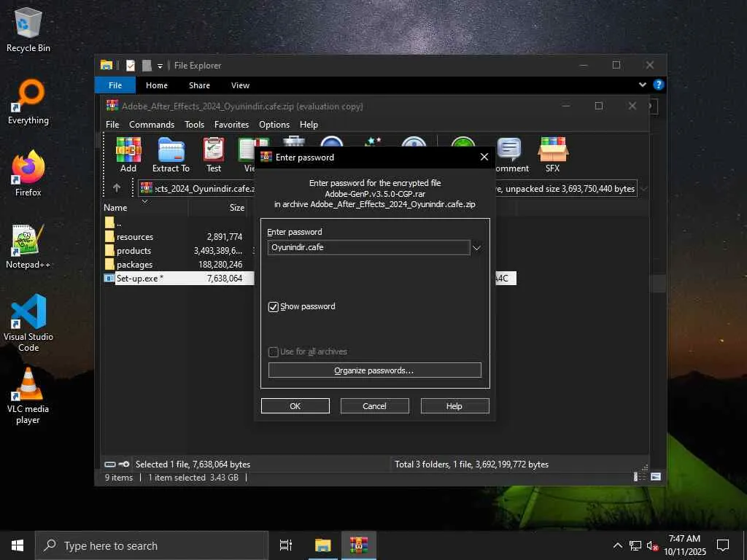Click the WinRAR icon in the archive title bar
The image size is (747, 560).
tap(112, 106)
